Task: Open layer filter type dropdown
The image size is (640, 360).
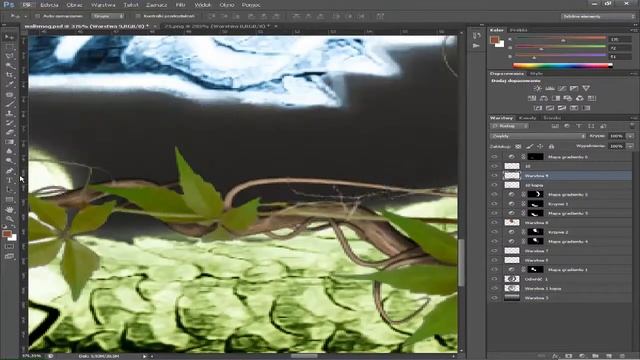Action: [x=509, y=126]
